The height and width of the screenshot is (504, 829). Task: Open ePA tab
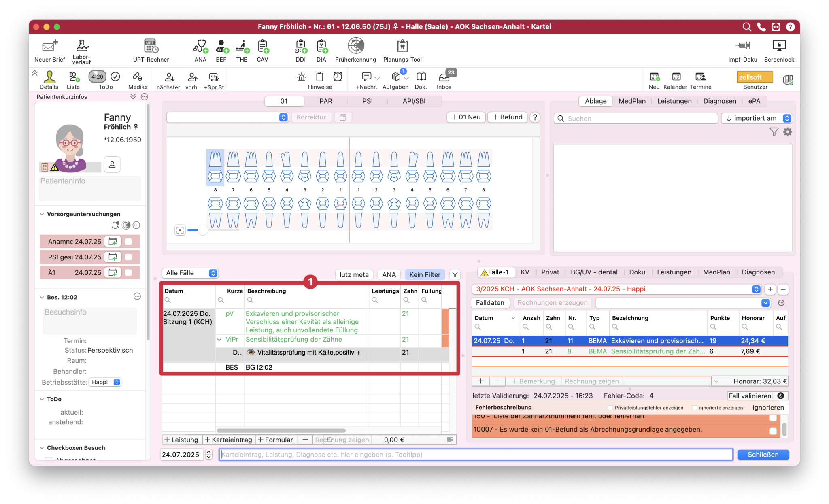pyautogui.click(x=754, y=101)
